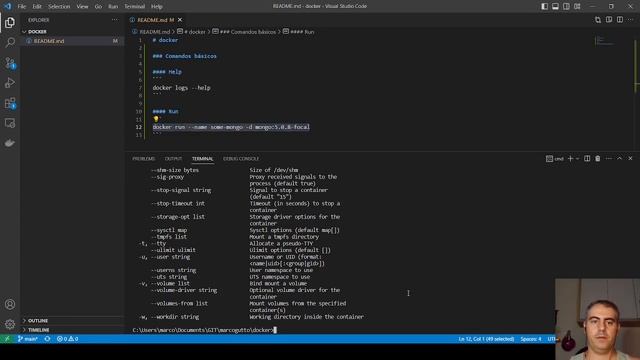The height and width of the screenshot is (360, 640).
Task: Click 'Ln 12, Col 1' status bar entry
Action: click(x=486, y=339)
